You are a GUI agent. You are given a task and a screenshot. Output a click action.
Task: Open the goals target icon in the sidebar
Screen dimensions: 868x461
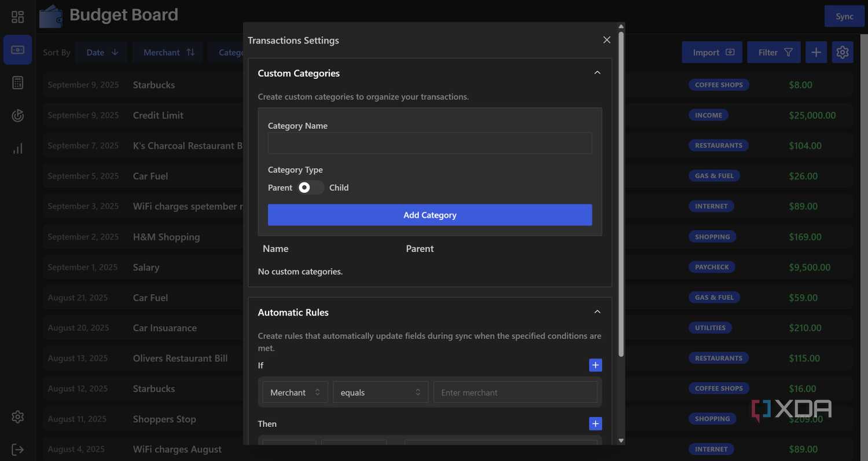[18, 116]
